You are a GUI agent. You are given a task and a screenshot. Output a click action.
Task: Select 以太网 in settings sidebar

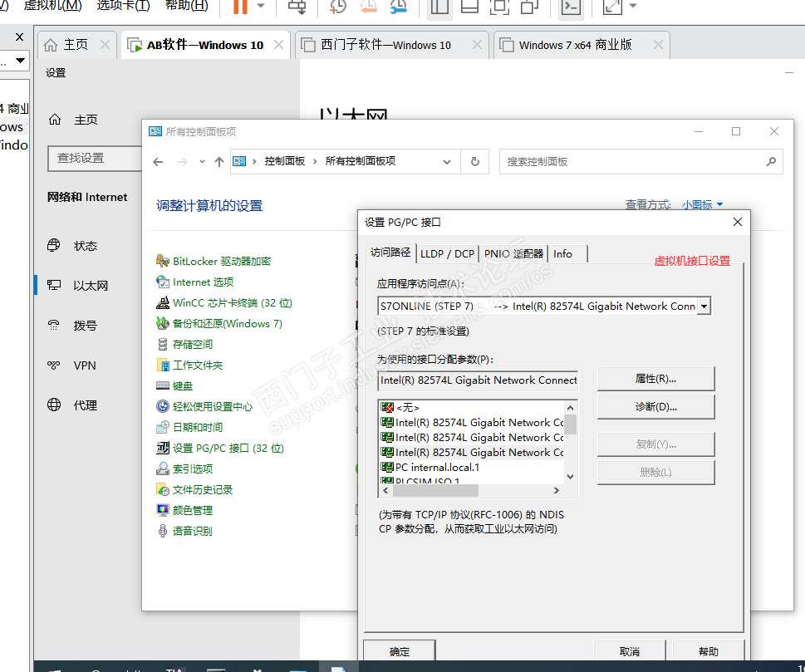(x=91, y=286)
